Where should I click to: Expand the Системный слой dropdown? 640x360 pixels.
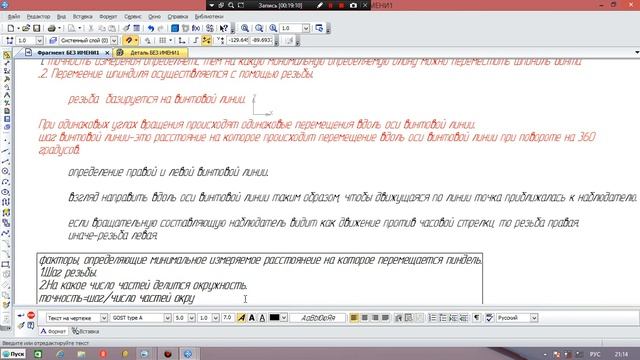(x=114, y=40)
